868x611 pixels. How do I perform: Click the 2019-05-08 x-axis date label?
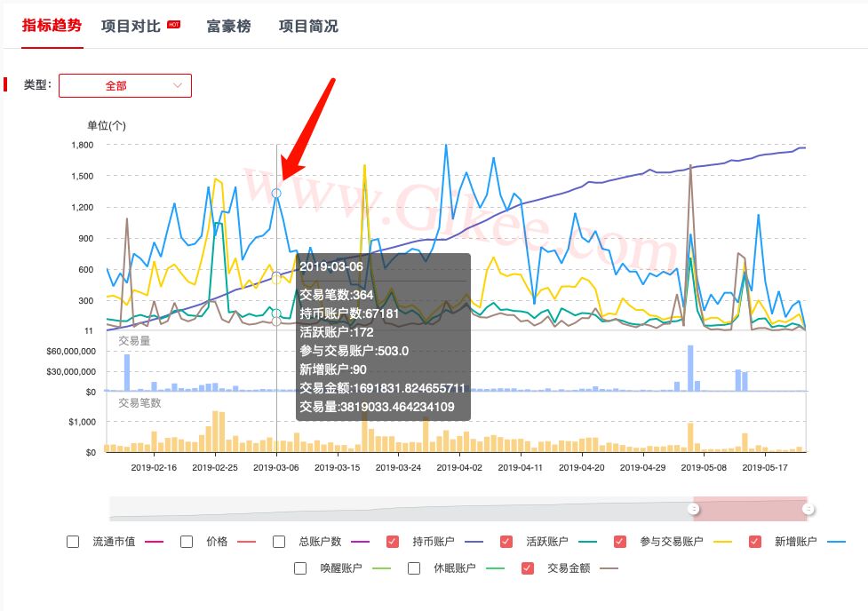(704, 468)
